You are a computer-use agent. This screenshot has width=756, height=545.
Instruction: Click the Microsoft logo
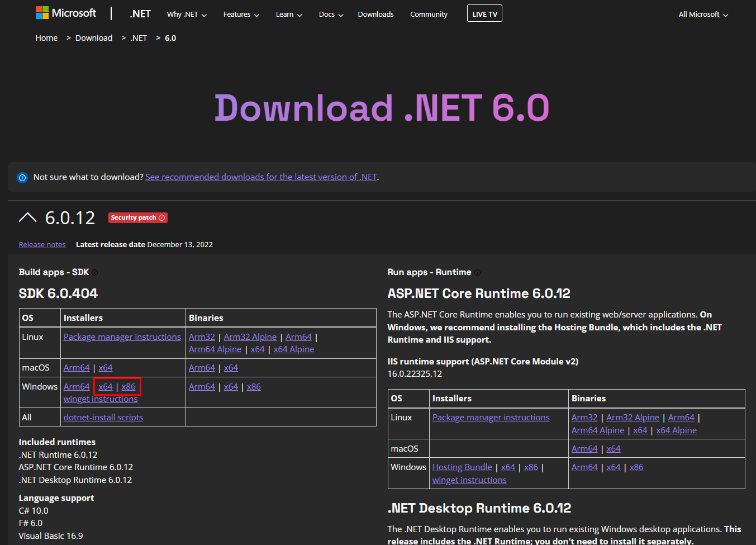coord(66,13)
